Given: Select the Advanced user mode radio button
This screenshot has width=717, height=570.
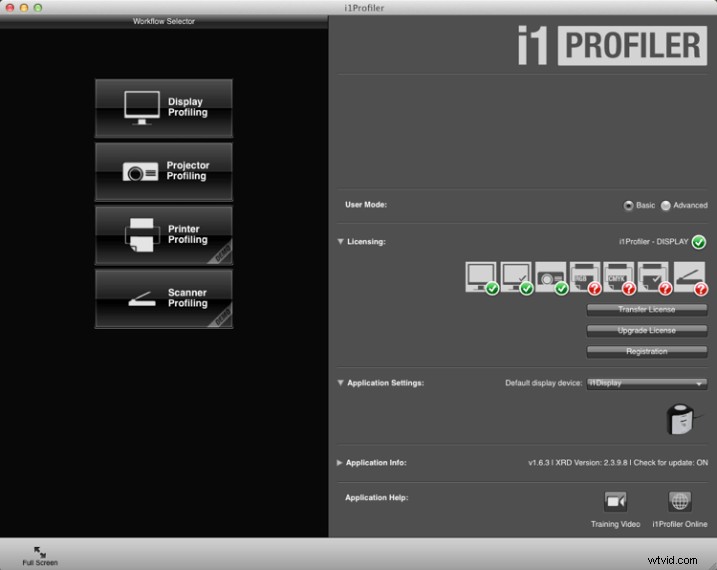Looking at the screenshot, I should (666, 205).
